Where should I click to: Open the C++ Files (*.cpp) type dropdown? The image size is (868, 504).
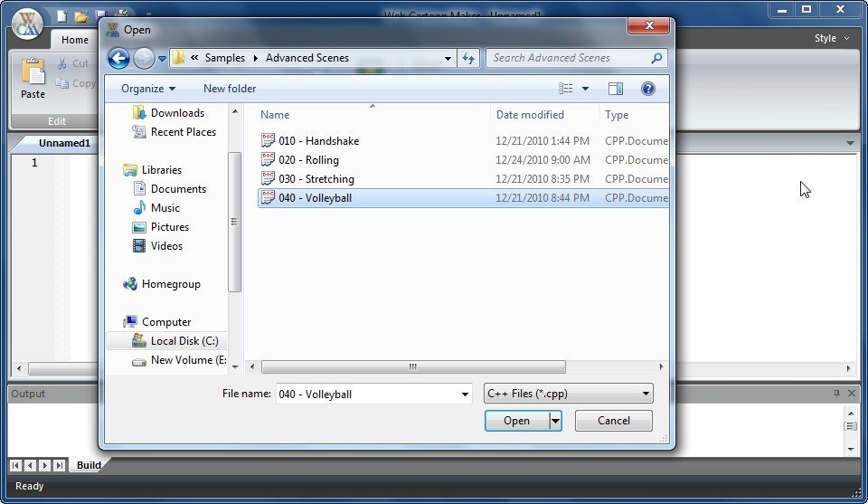[x=568, y=394]
